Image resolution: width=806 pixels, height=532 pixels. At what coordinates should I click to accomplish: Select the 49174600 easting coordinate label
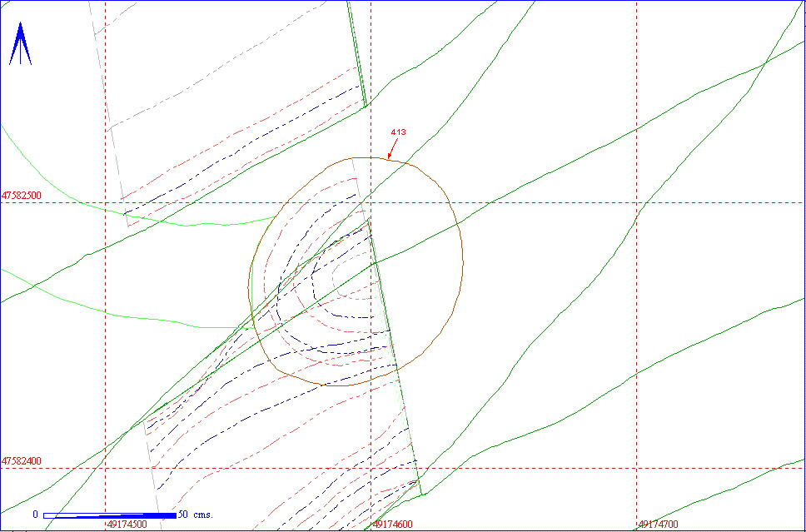(x=393, y=525)
